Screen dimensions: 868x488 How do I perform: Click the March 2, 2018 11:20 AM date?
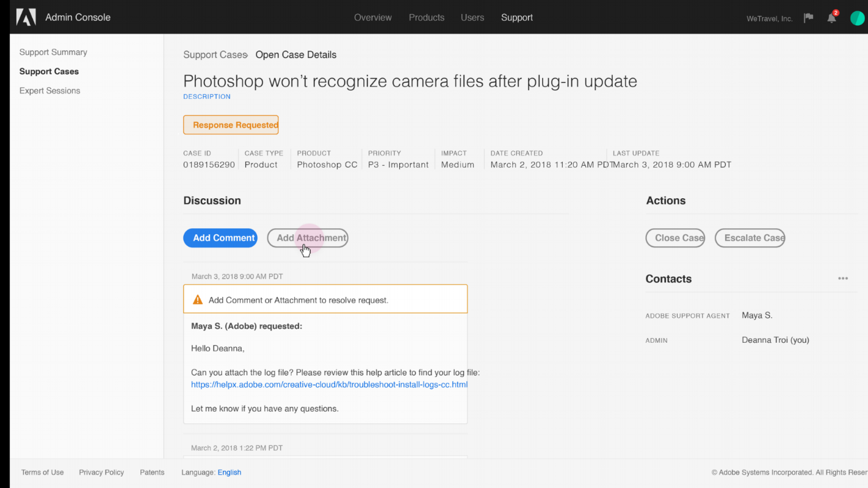click(551, 165)
